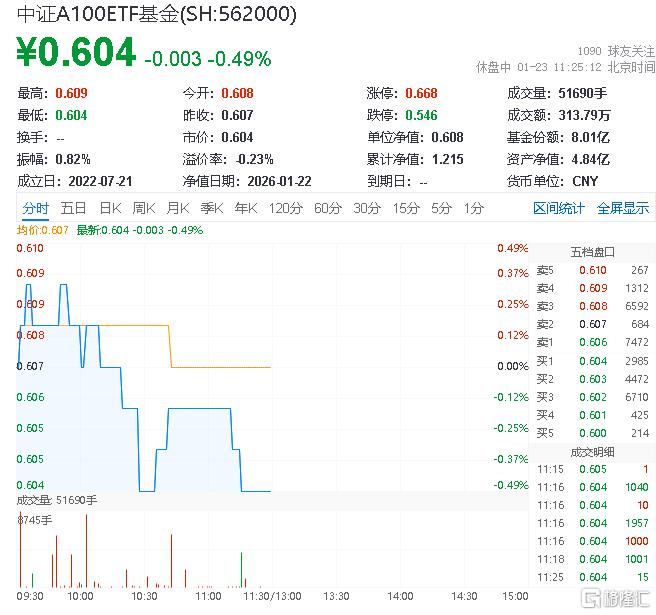Click the current price ¥0.604
Image resolution: width=656 pixels, height=615 pixels.
tap(76, 52)
